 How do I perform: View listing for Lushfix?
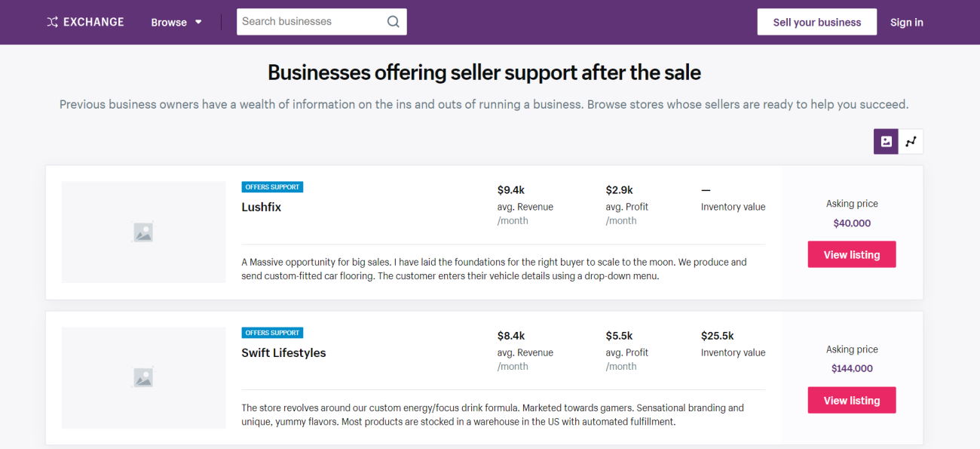[x=851, y=254]
